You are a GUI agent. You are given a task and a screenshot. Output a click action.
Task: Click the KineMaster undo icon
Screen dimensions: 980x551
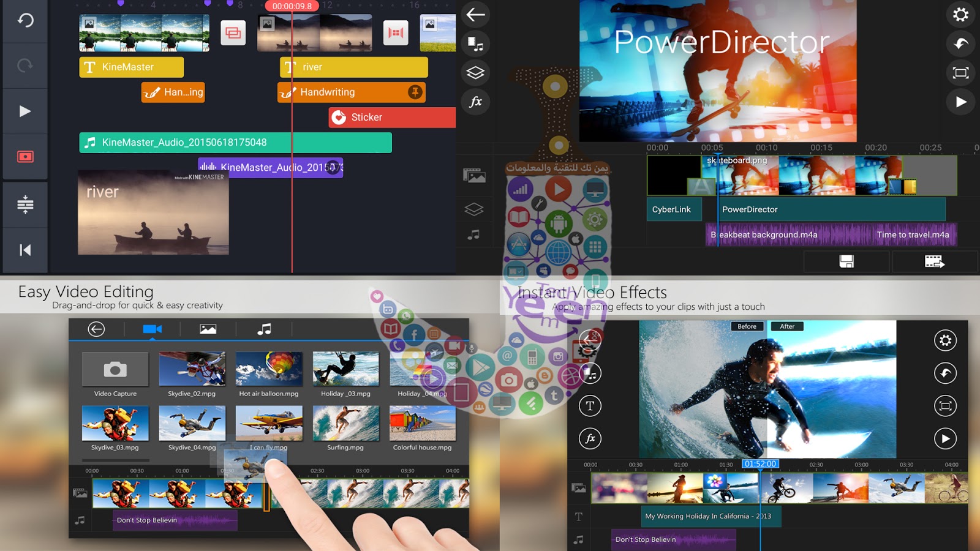tap(25, 20)
